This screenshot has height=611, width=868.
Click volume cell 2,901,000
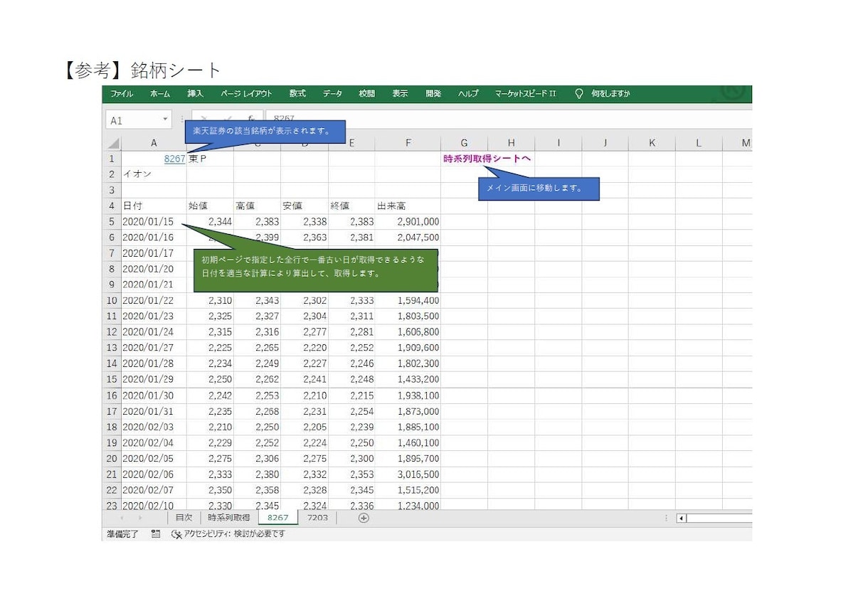coord(408,222)
